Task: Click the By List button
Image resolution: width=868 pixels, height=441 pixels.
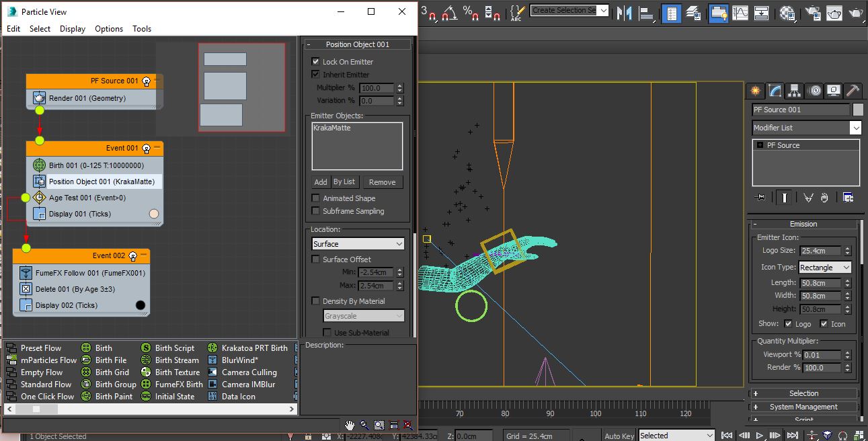Action: [344, 182]
